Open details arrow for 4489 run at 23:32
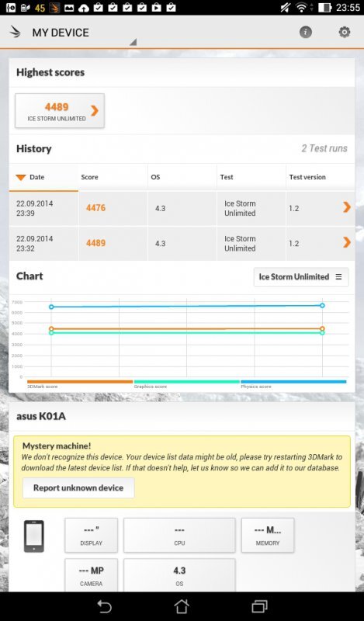 point(347,242)
